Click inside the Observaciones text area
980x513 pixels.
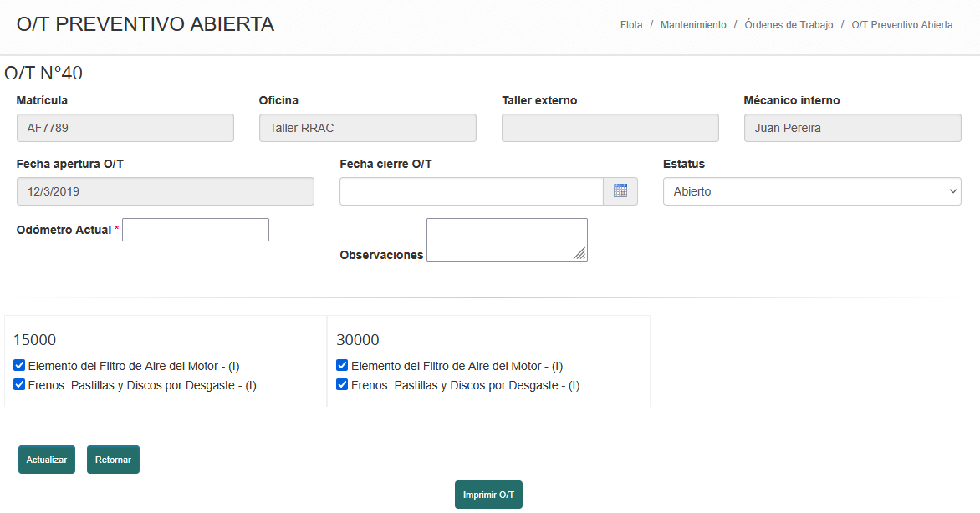[507, 240]
